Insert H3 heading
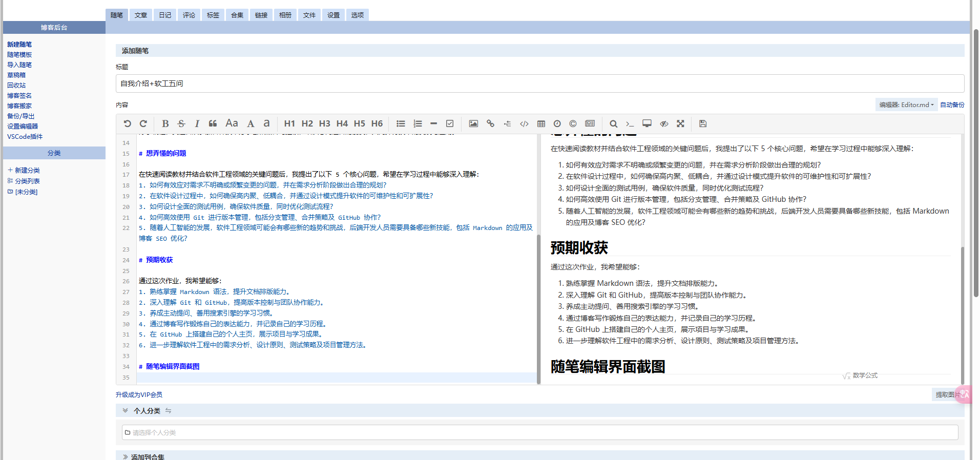This screenshot has width=980, height=460. coord(324,123)
